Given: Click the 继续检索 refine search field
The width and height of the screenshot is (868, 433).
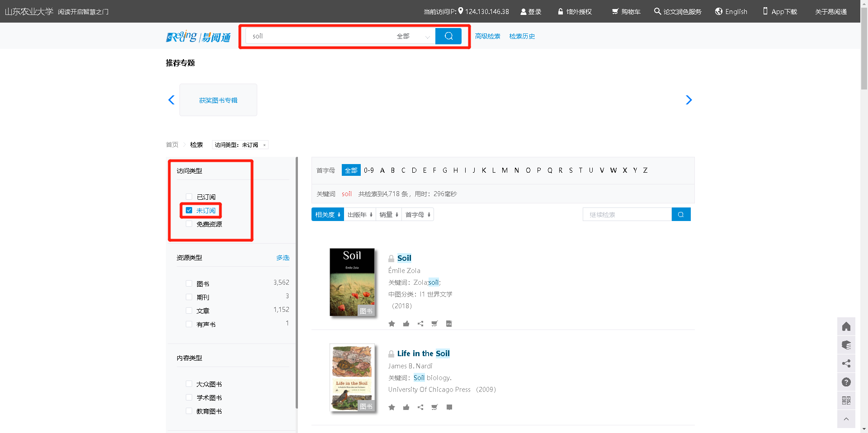Looking at the screenshot, I should (627, 215).
